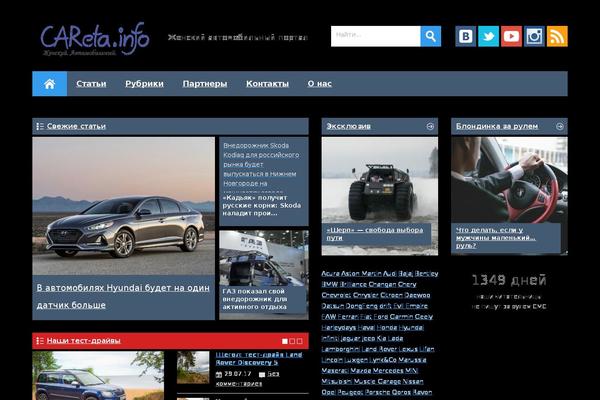Select the BMW brand tag

tap(329, 284)
